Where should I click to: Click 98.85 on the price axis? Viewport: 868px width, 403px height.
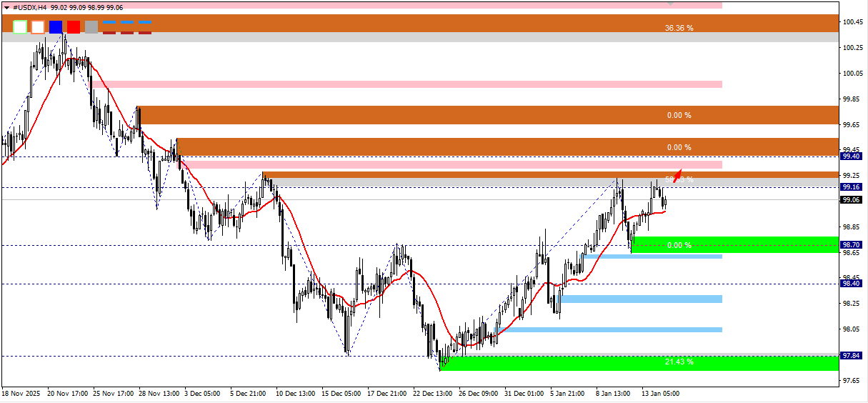tap(851, 227)
